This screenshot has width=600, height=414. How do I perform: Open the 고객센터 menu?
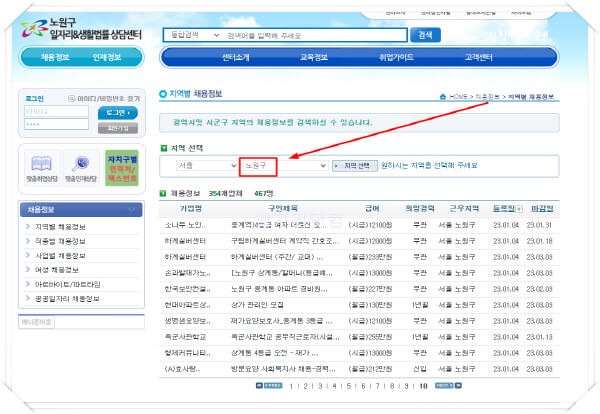pyautogui.click(x=478, y=57)
